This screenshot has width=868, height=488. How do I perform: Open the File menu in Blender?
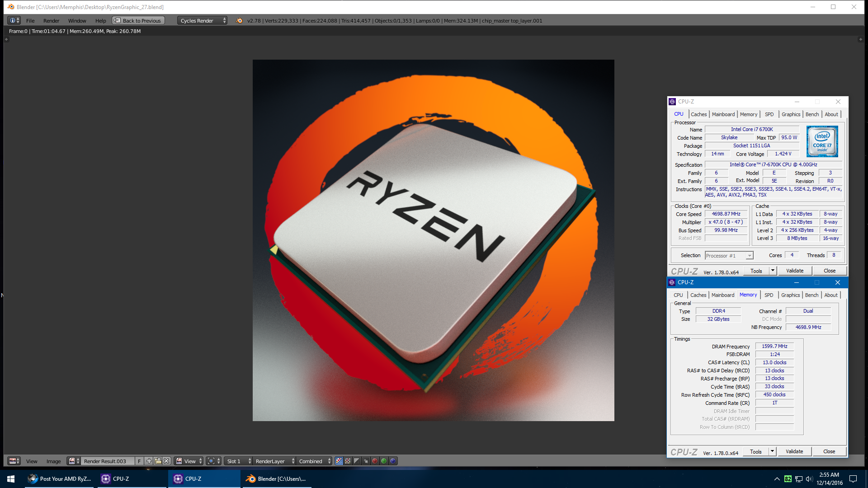tap(30, 20)
